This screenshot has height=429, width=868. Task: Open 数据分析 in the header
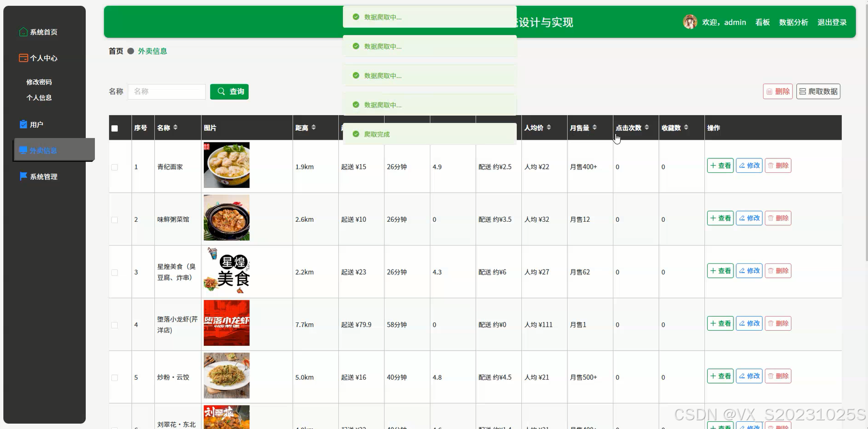[x=793, y=22]
